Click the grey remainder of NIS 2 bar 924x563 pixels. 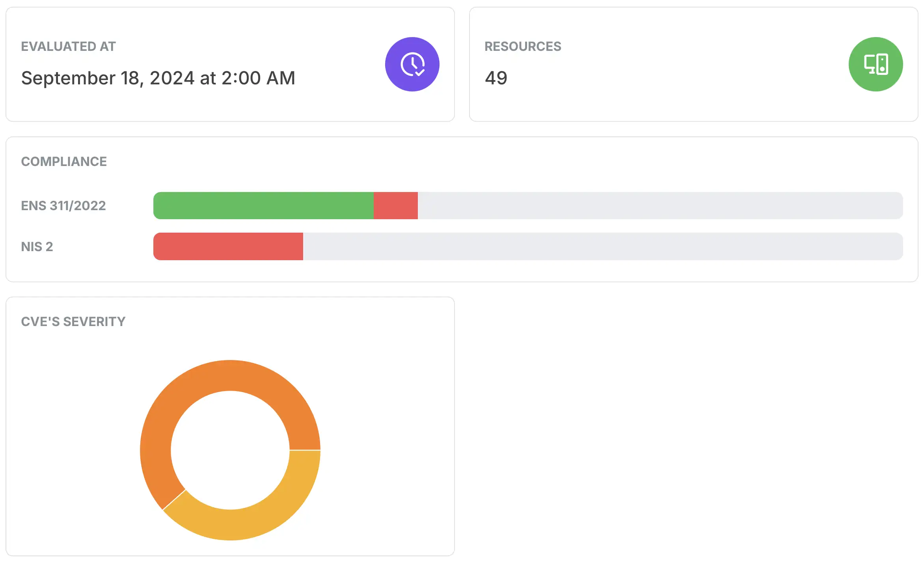(603, 246)
